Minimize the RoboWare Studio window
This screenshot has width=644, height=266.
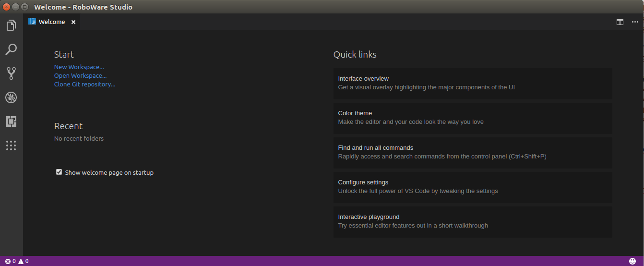[x=16, y=7]
